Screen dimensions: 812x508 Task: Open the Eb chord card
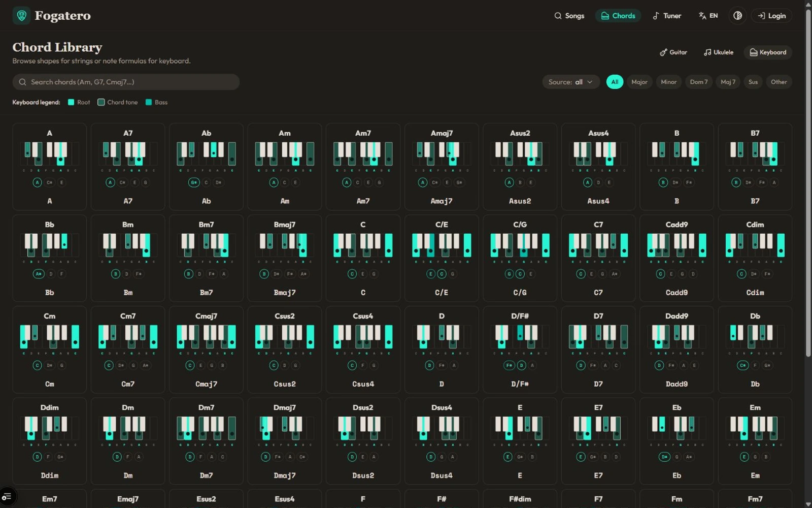coord(676,441)
